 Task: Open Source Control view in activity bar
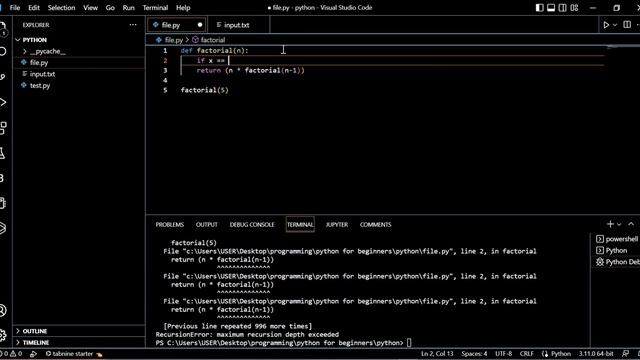(3, 77)
